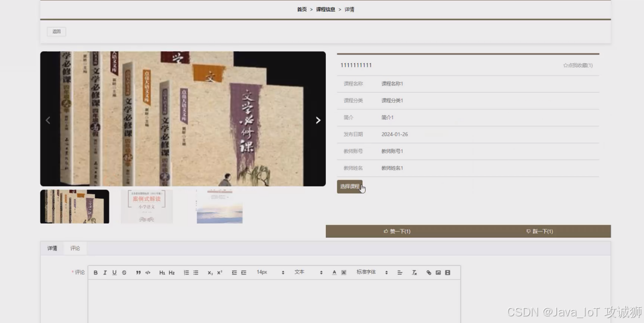Select the 教师姓名1 value
The image size is (644, 323).
click(392, 168)
